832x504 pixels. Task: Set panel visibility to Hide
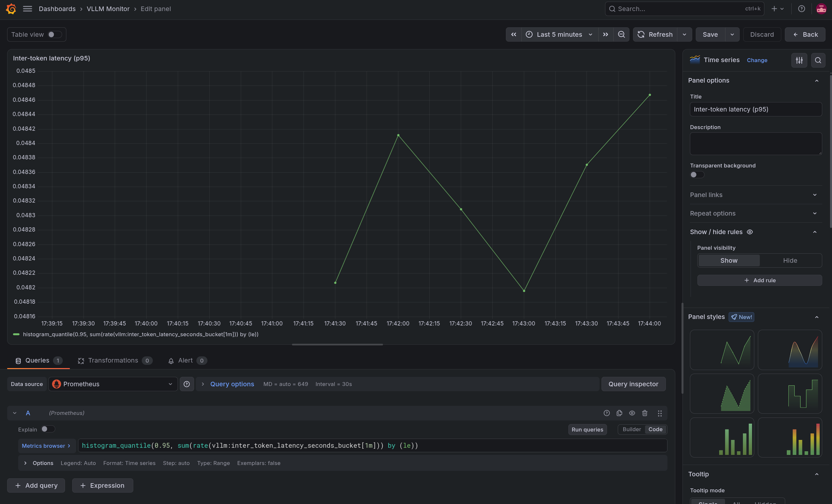coord(790,260)
